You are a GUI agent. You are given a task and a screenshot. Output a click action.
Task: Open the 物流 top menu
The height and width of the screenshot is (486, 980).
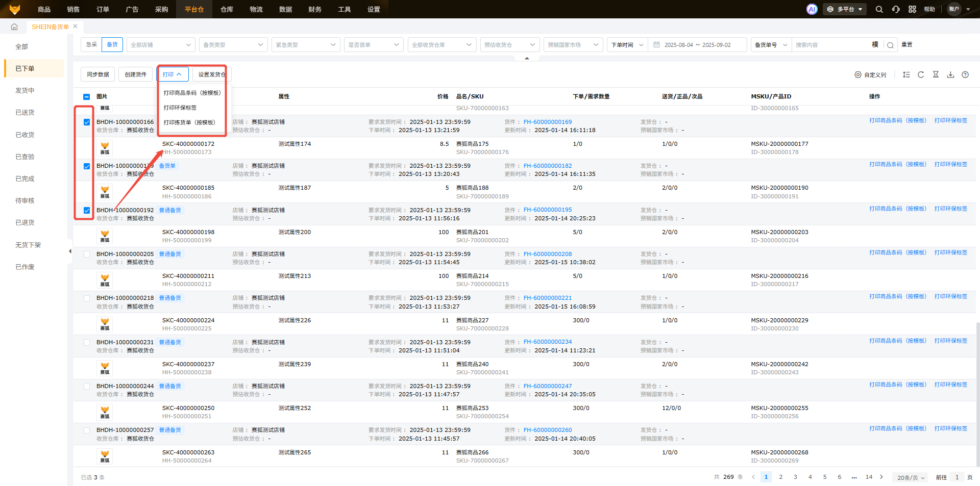tap(256, 9)
